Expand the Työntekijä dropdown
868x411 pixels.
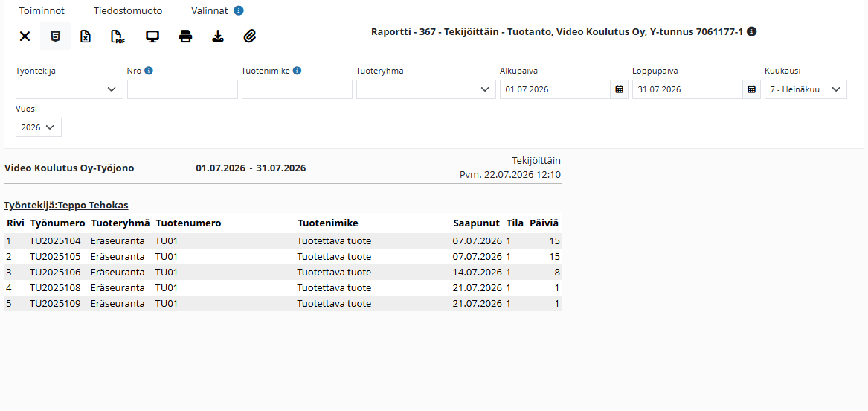(69, 89)
